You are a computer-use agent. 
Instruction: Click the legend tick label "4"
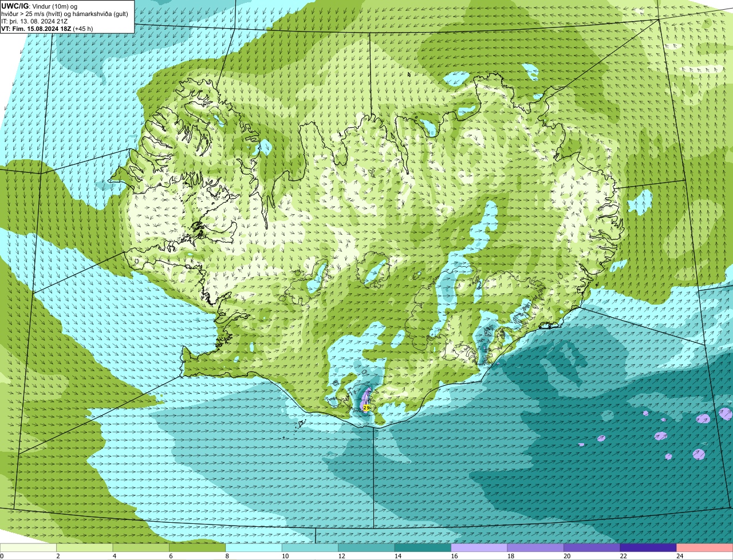click(114, 556)
